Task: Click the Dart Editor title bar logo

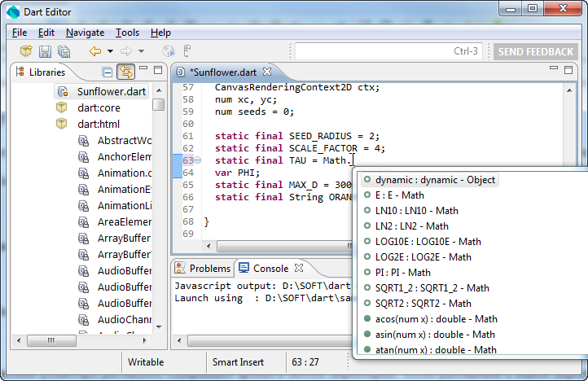Action: click(13, 12)
